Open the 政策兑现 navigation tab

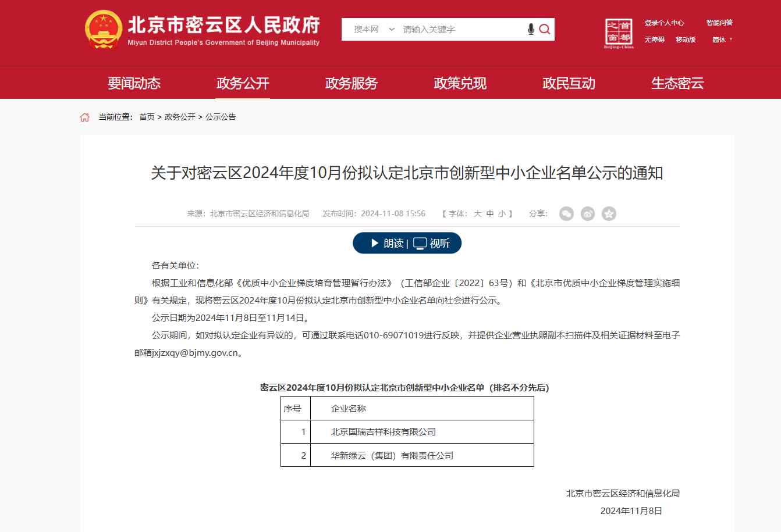click(x=460, y=83)
